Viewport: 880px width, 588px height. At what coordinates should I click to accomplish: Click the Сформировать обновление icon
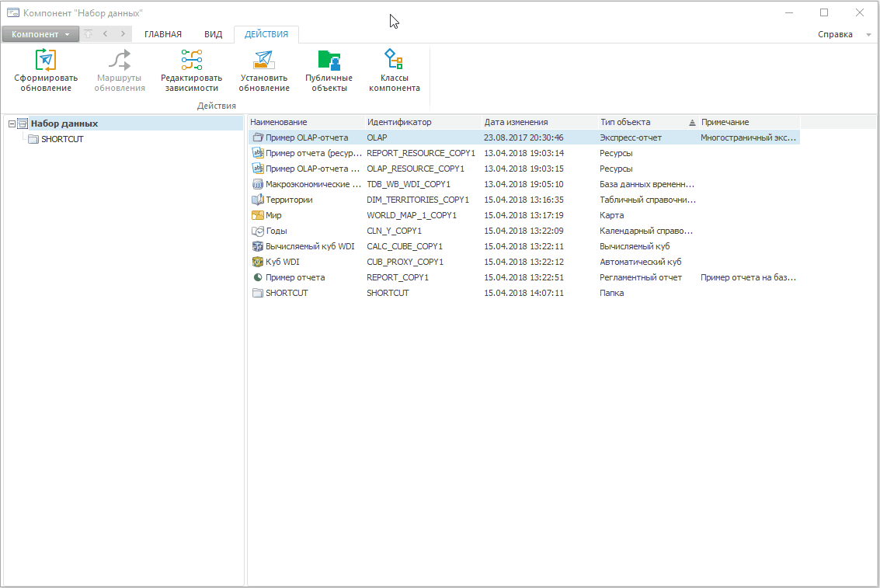[x=46, y=61]
